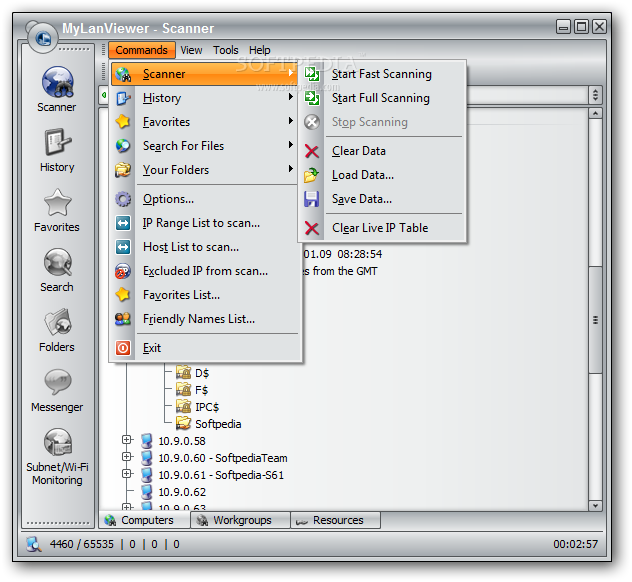Image resolution: width=632 pixels, height=582 pixels.
Task: Click the Search For Files globe icon
Action: point(123,146)
